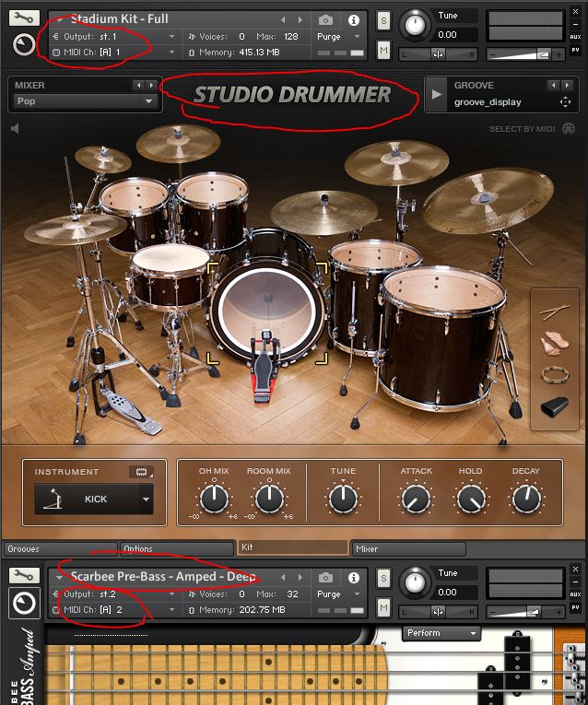Open Stadium Kit MIDI channel dropdown
The image size is (588, 705).
coord(112,53)
